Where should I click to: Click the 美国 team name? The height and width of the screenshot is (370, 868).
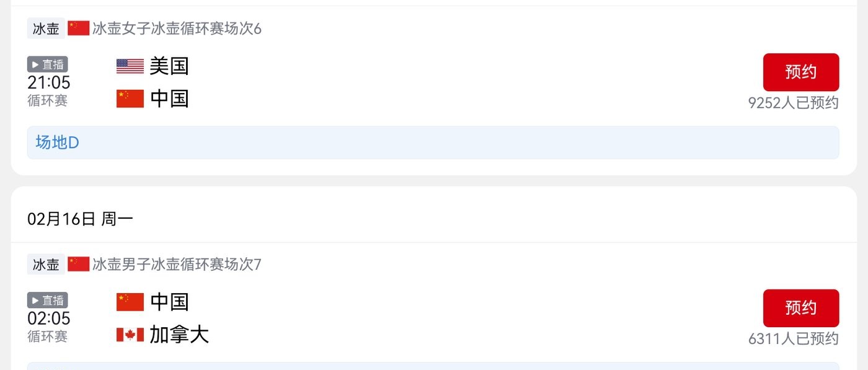(x=169, y=66)
